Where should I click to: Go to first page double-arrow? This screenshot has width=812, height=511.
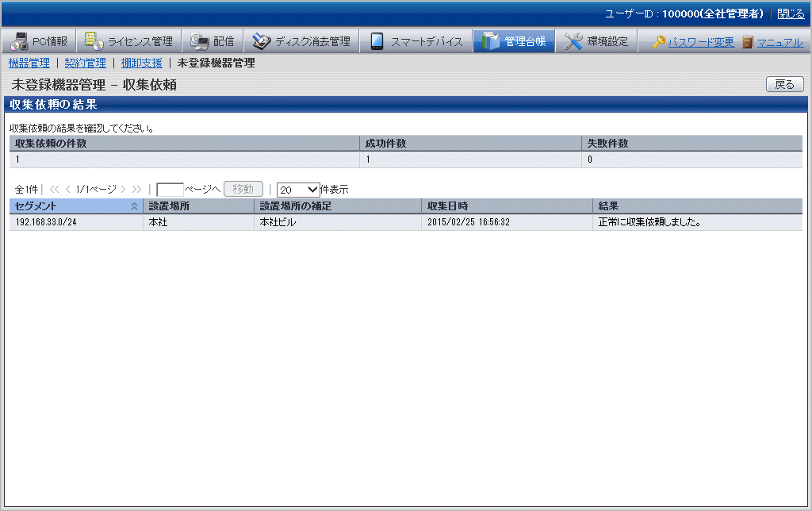coord(55,189)
